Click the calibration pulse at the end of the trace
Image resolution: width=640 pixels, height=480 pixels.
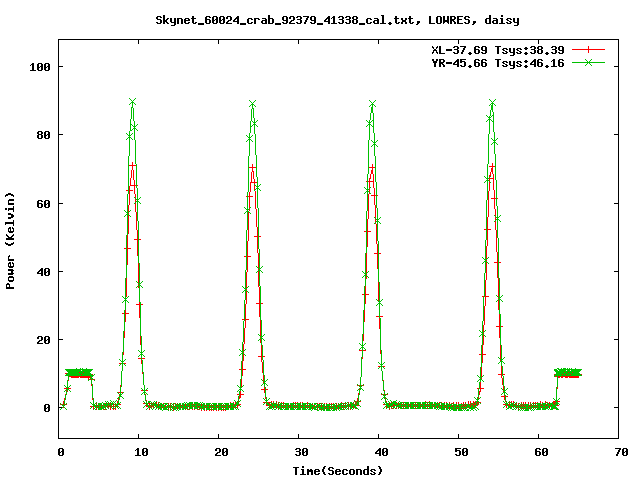coord(568,374)
